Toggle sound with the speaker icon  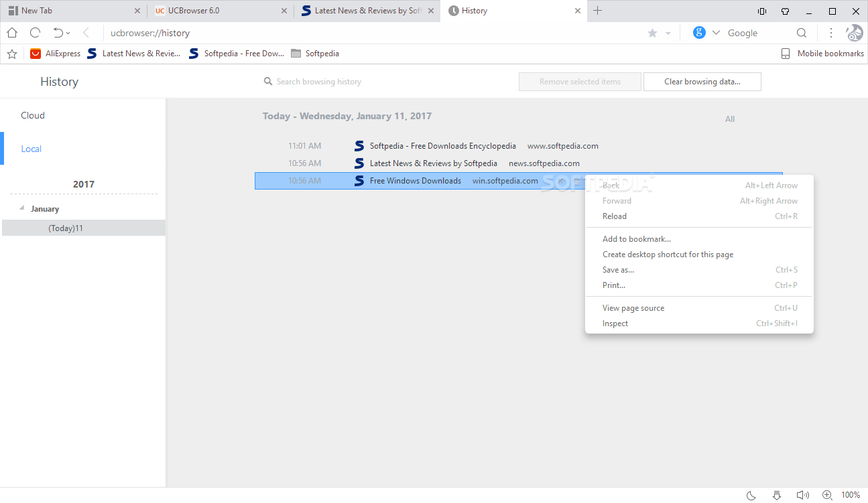coord(802,495)
